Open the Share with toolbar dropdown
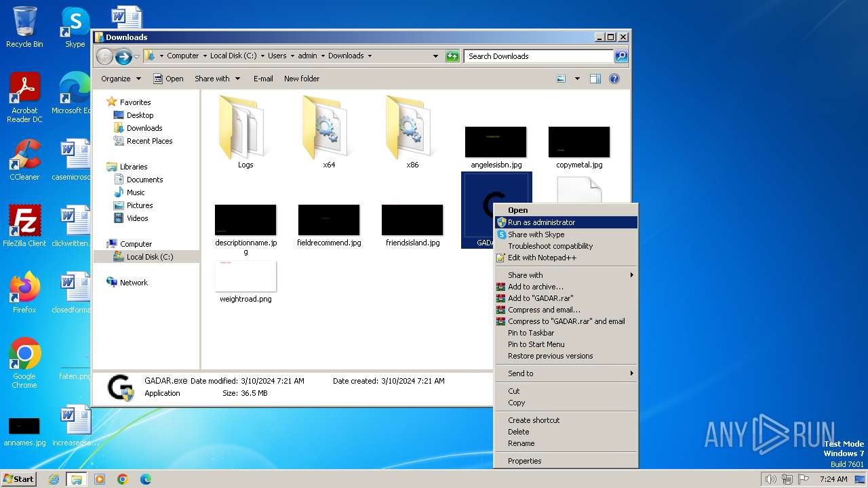Image resolution: width=868 pixels, height=488 pixels. 217,79
